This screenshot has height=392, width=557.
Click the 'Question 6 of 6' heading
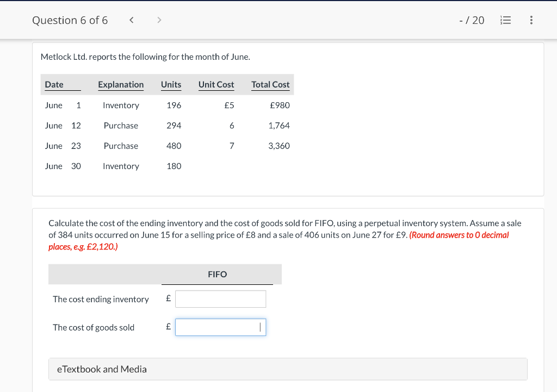[x=70, y=20]
